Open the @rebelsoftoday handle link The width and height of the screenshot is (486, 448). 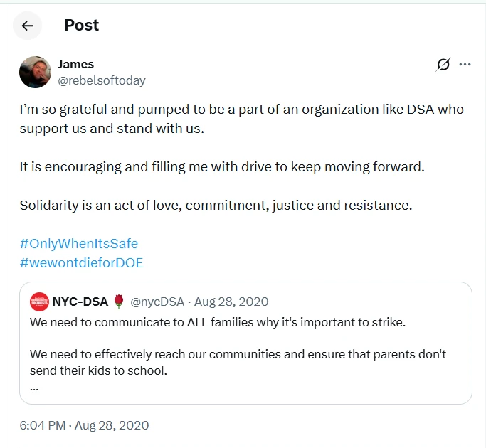coord(102,80)
